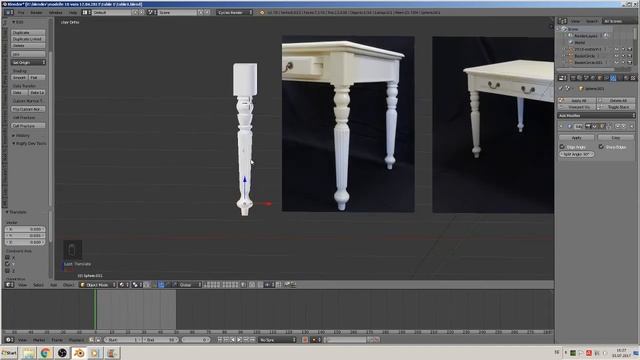Screen dimensions: 640x360
Task: Open the 3D view editor type selector
Action: tap(9, 285)
